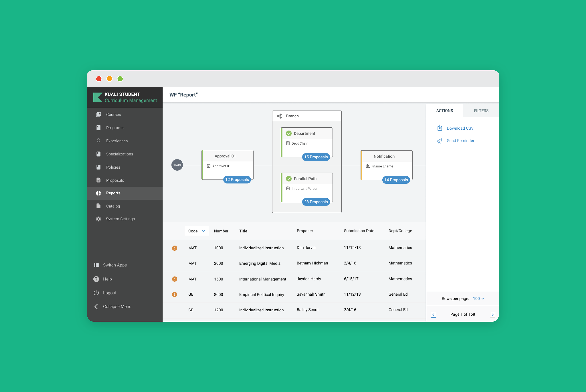This screenshot has width=586, height=392.
Task: Click the Reports pie chart icon
Action: tap(98, 193)
